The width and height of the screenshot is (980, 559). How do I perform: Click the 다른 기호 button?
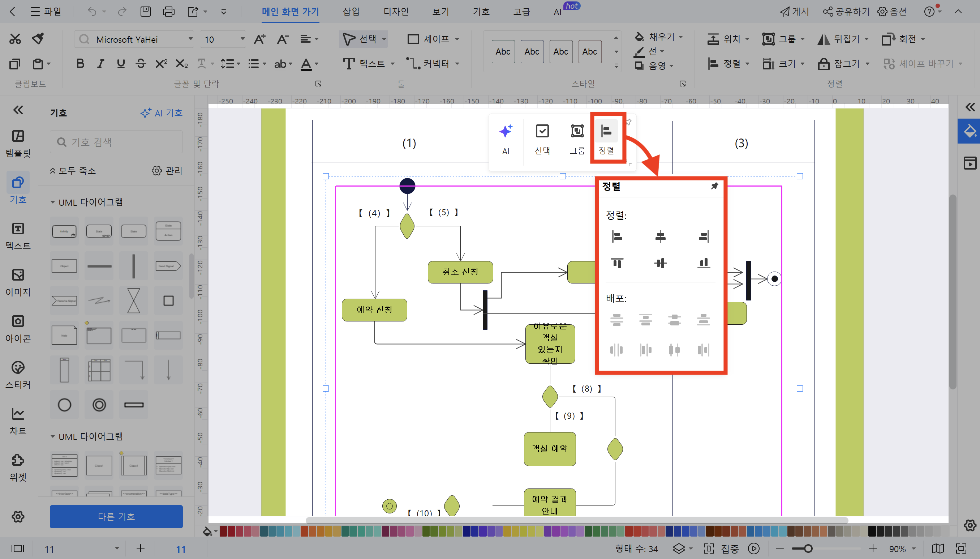click(x=116, y=516)
